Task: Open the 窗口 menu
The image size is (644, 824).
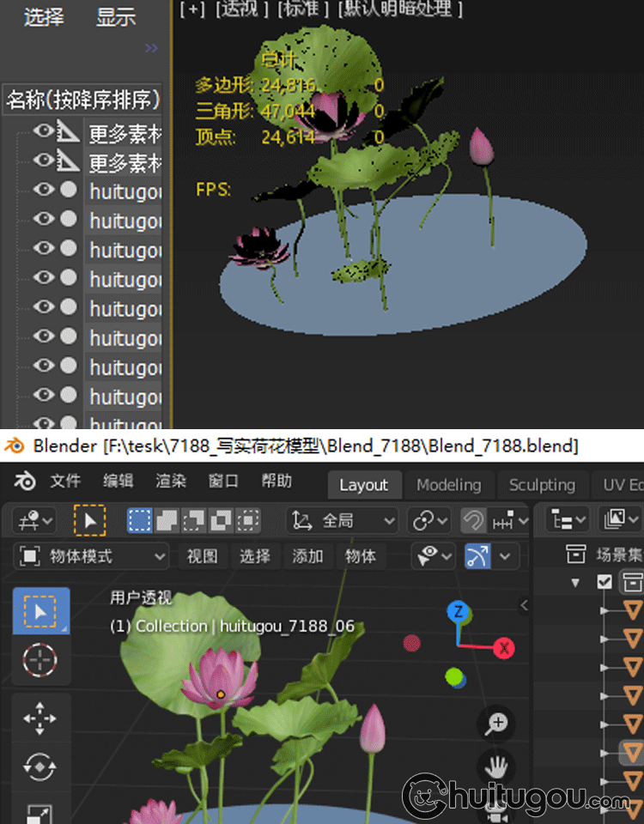Action: coord(223,481)
